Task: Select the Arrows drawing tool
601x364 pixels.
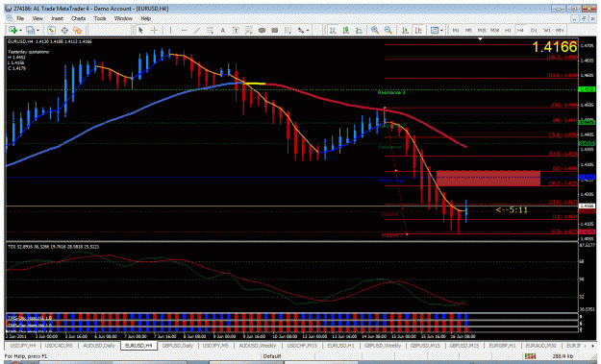Action: pos(301,30)
